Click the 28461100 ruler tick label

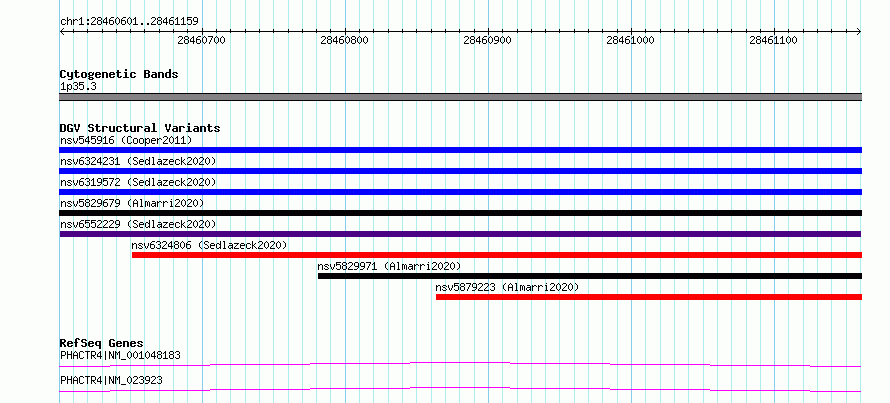pyautogui.click(x=774, y=40)
